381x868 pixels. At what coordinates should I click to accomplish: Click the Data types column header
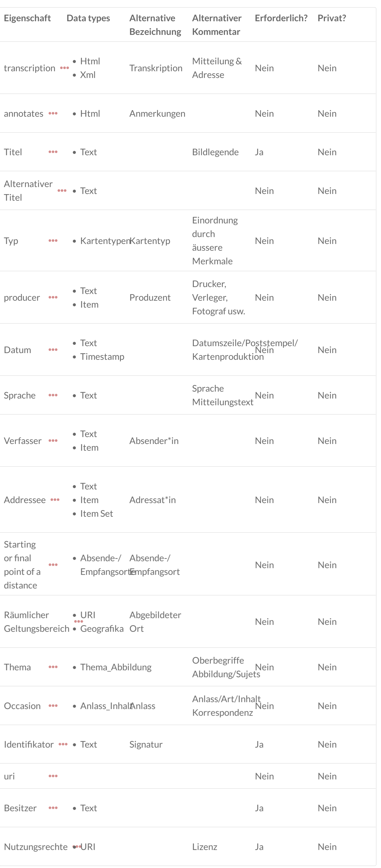coord(88,18)
